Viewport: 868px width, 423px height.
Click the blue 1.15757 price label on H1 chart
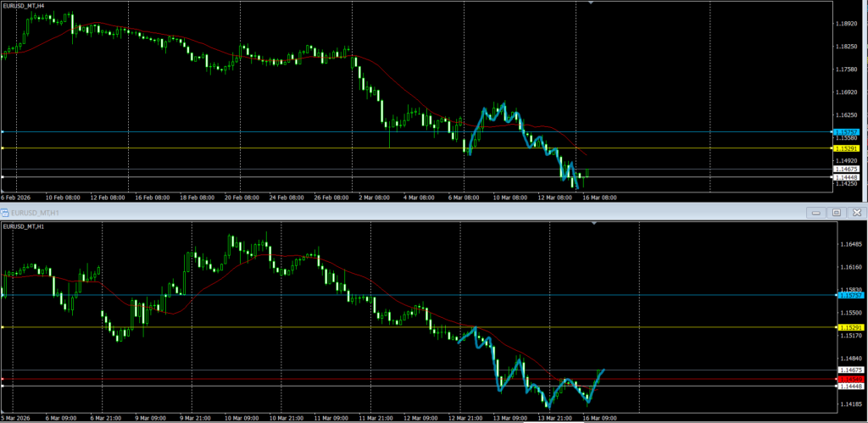point(849,295)
